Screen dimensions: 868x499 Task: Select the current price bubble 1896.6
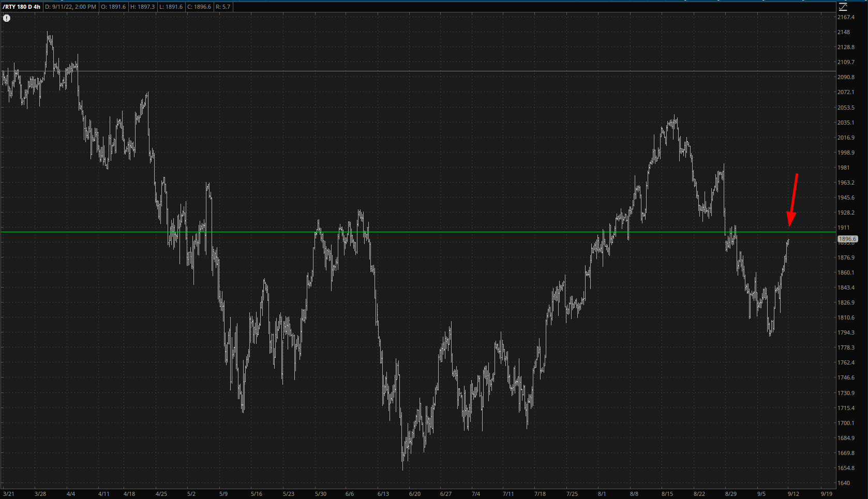point(847,239)
